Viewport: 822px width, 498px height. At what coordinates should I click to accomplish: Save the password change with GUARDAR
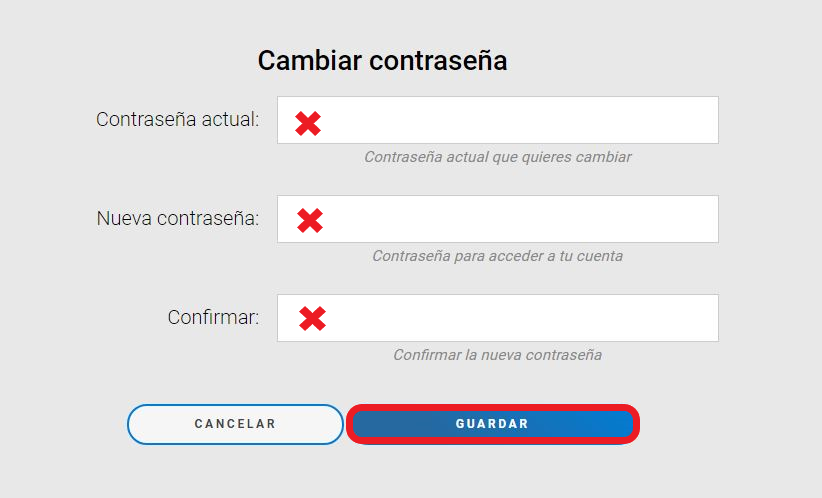(x=492, y=424)
